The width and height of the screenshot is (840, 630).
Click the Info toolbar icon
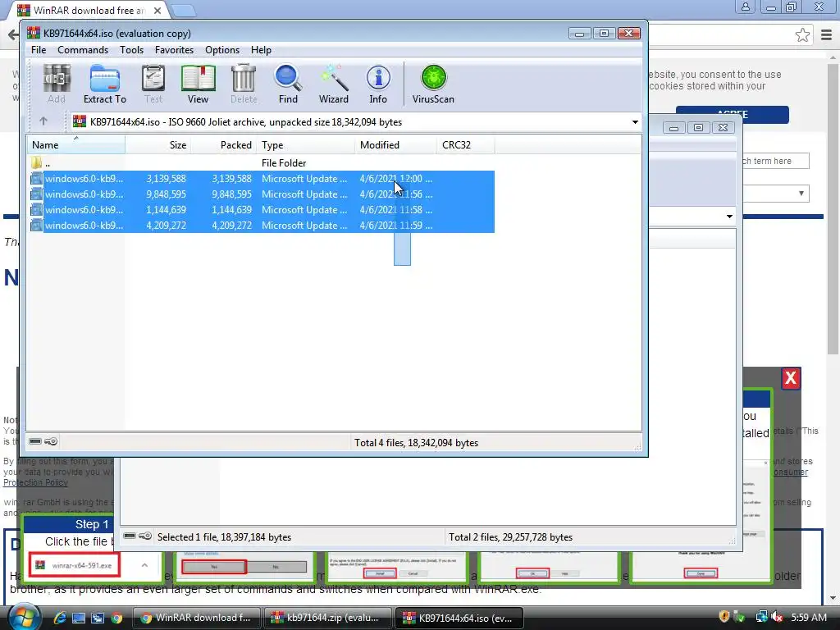(x=378, y=84)
